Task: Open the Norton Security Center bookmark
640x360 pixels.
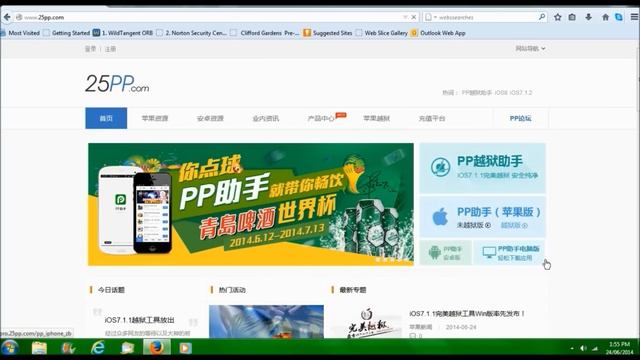Action: click(192, 33)
